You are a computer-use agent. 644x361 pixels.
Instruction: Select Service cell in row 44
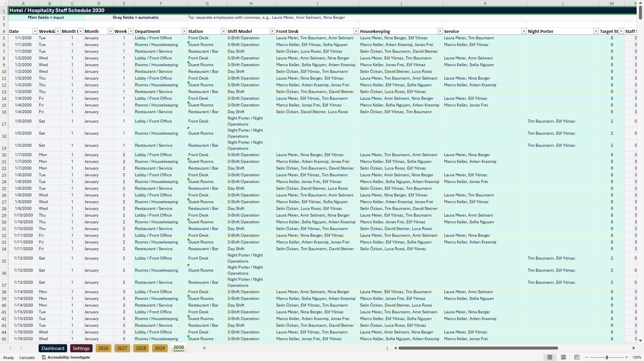coord(485,332)
